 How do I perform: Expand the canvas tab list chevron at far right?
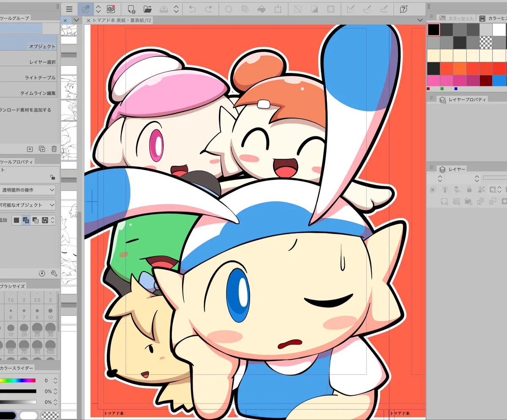(420, 20)
